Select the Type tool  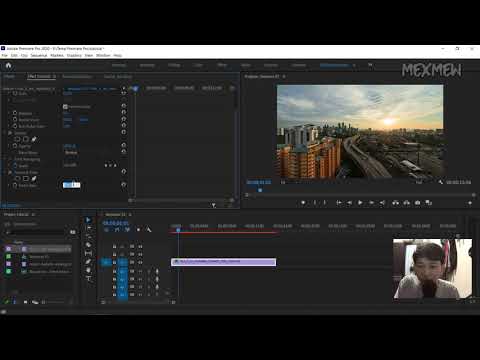pos(88,278)
